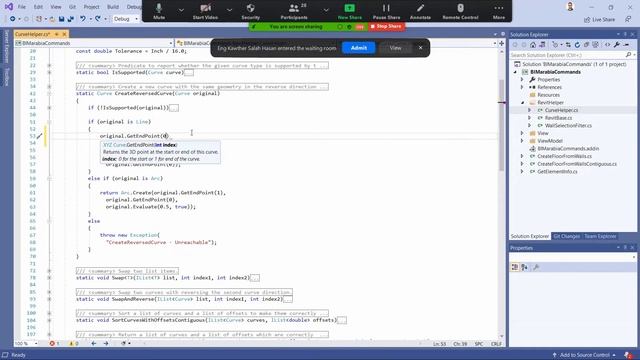Click Alphabetical sort icon in Properties panel

pos(524,267)
